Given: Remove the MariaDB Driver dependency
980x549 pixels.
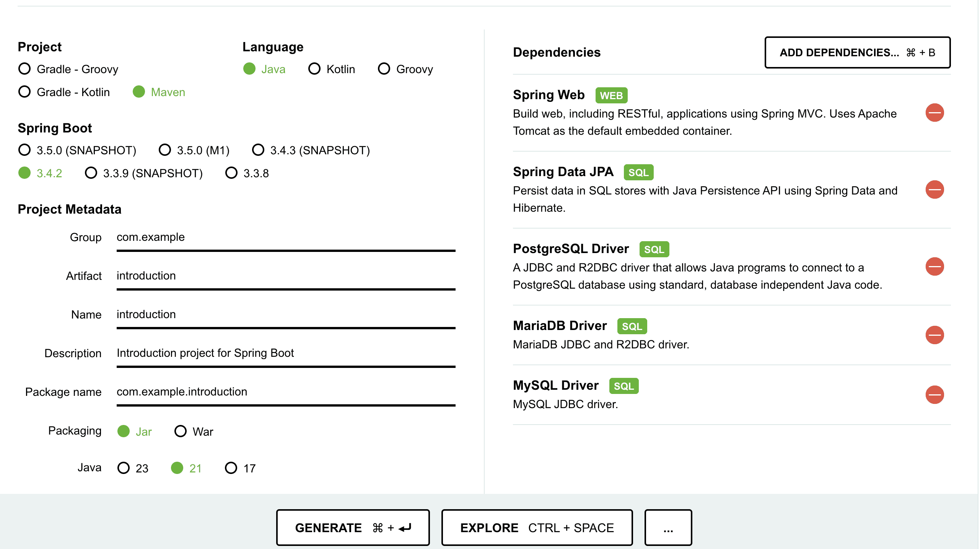Looking at the screenshot, I should click(x=934, y=335).
